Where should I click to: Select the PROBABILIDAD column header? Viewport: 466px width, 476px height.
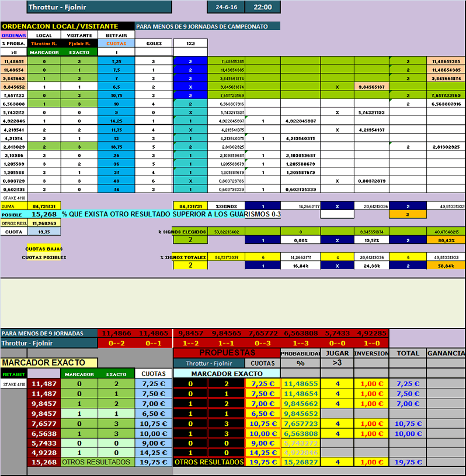click(x=300, y=353)
